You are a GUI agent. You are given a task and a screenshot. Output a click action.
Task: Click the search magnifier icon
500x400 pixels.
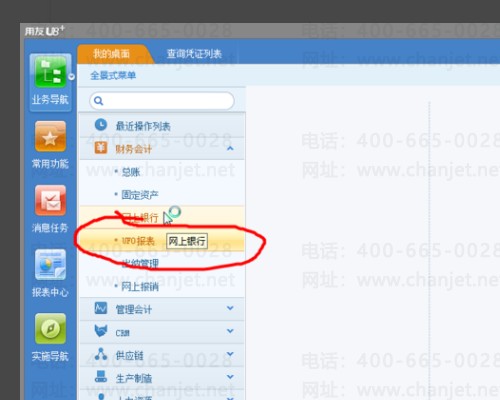click(x=98, y=100)
